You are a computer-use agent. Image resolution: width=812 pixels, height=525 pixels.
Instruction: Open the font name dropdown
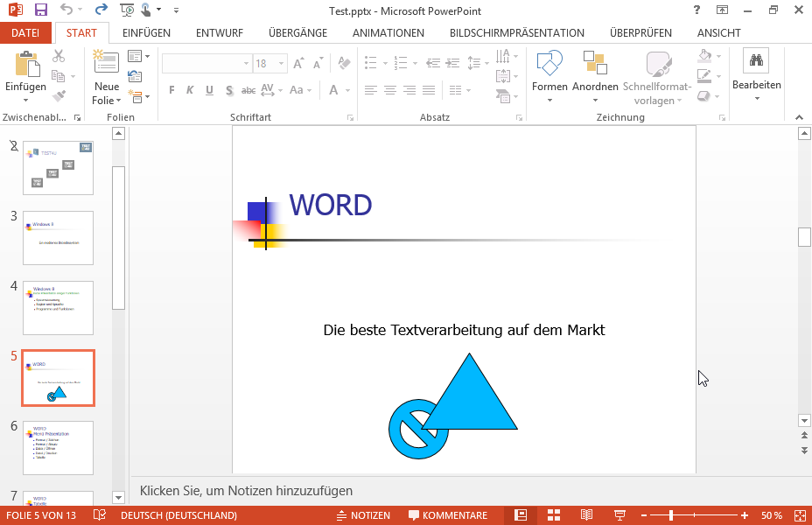tap(246, 64)
